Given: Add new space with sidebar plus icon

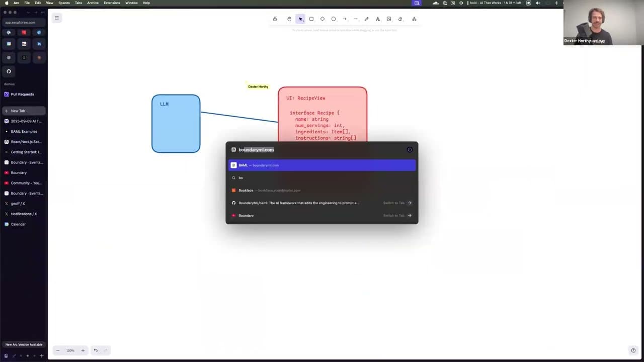Looking at the screenshot, I should click(x=42, y=356).
